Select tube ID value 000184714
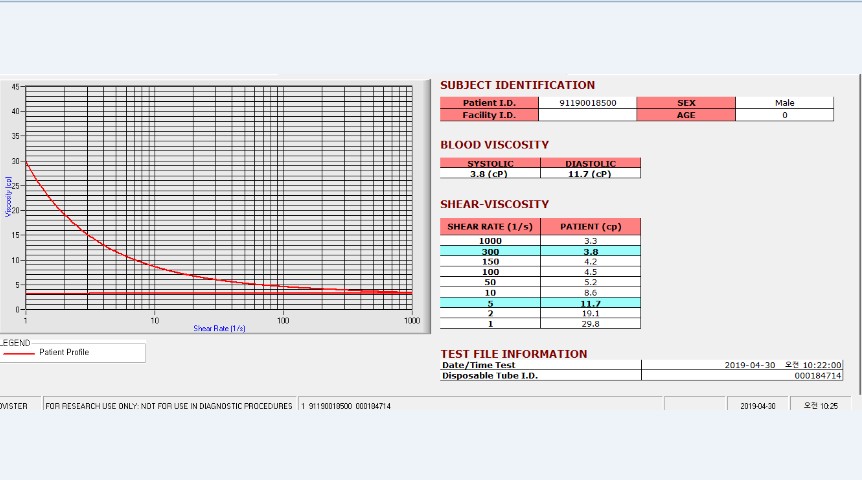The height and width of the screenshot is (480, 862). pos(817,376)
